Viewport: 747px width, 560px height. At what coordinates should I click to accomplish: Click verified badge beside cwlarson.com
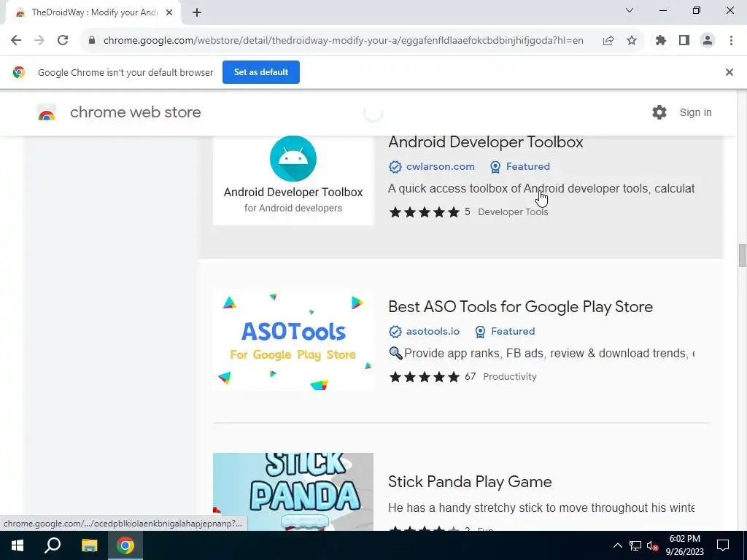click(x=395, y=167)
